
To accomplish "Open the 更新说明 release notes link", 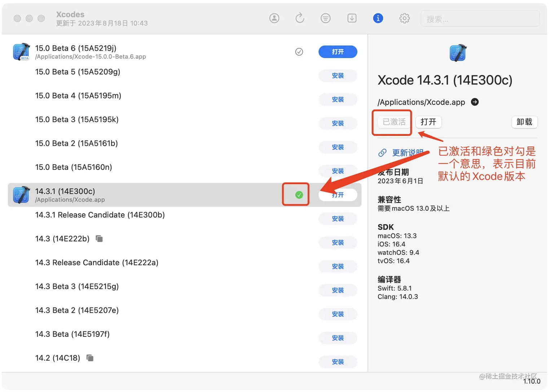I will click(x=407, y=153).
